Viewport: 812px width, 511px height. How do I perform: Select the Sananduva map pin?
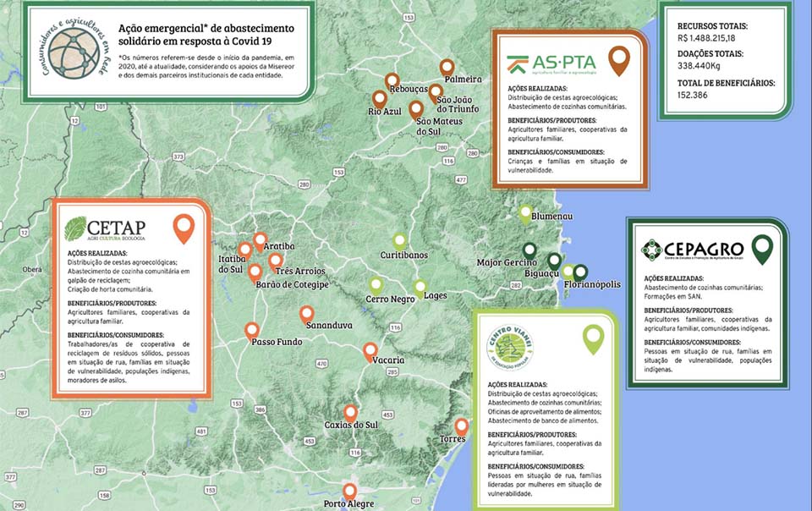pyautogui.click(x=306, y=315)
